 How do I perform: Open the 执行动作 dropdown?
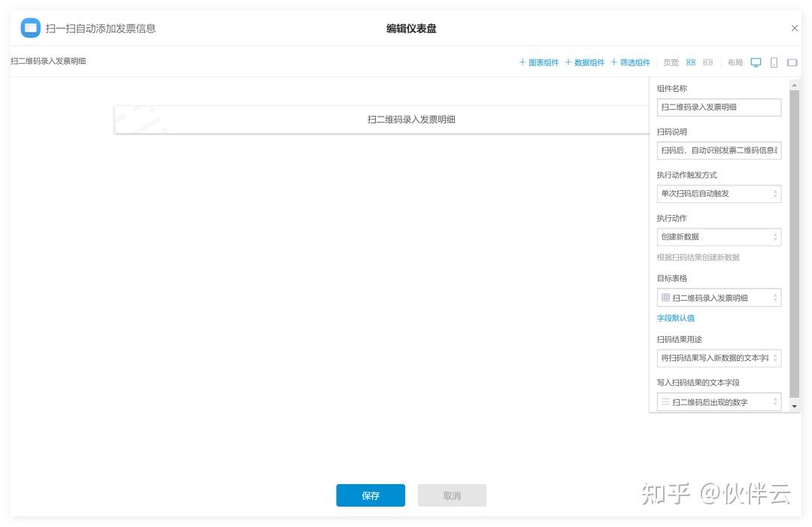point(719,237)
